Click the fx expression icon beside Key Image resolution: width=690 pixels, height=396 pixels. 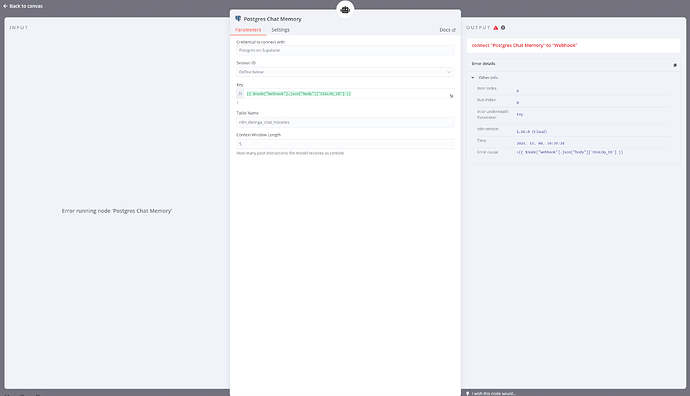(240, 94)
